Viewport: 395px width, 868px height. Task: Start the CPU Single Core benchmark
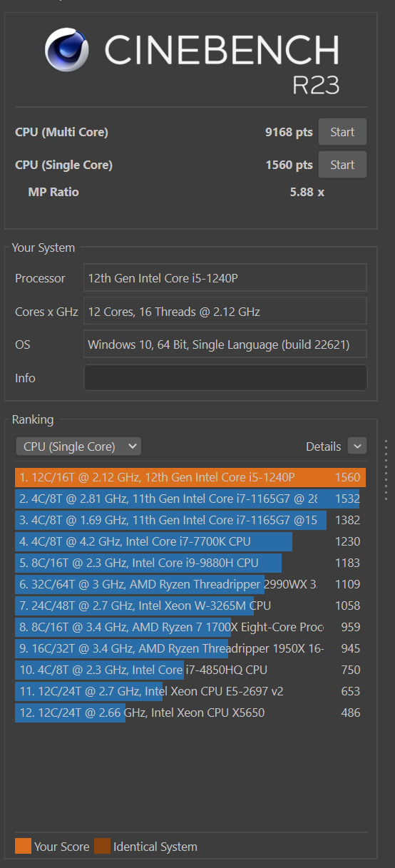point(342,165)
